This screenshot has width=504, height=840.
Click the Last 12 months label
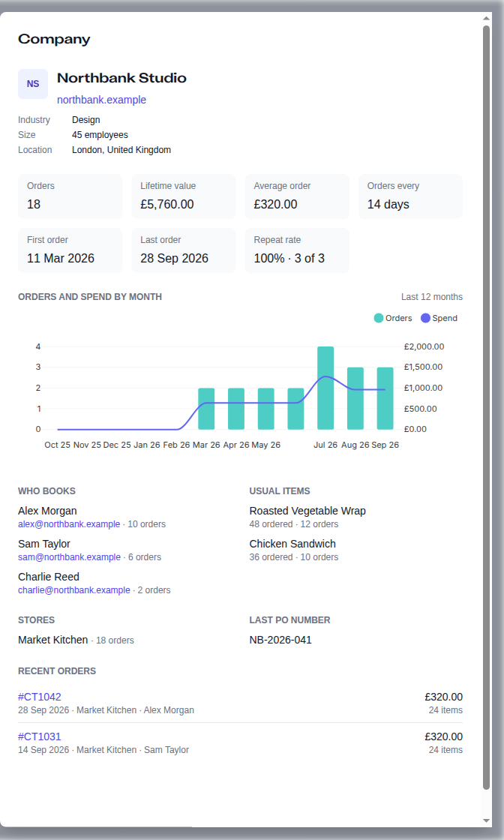(x=432, y=297)
